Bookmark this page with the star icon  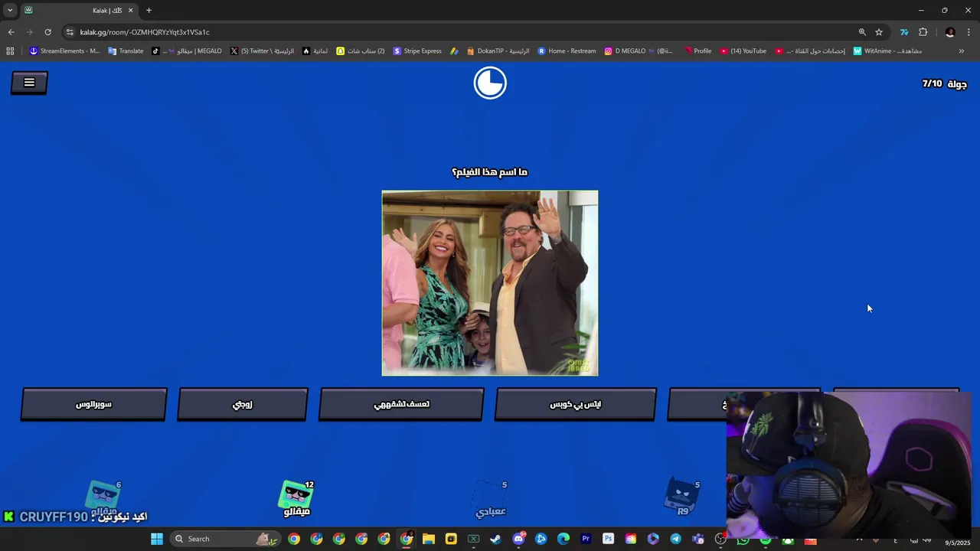point(879,32)
